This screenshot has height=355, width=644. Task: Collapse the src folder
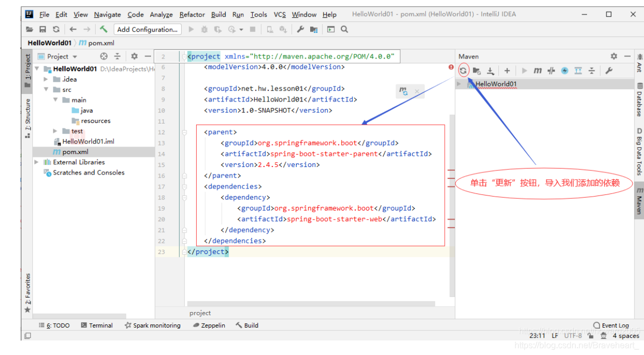click(46, 90)
